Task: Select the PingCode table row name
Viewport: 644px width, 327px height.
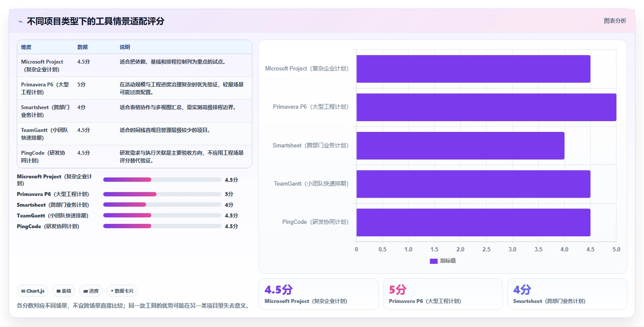Action: tap(43, 156)
